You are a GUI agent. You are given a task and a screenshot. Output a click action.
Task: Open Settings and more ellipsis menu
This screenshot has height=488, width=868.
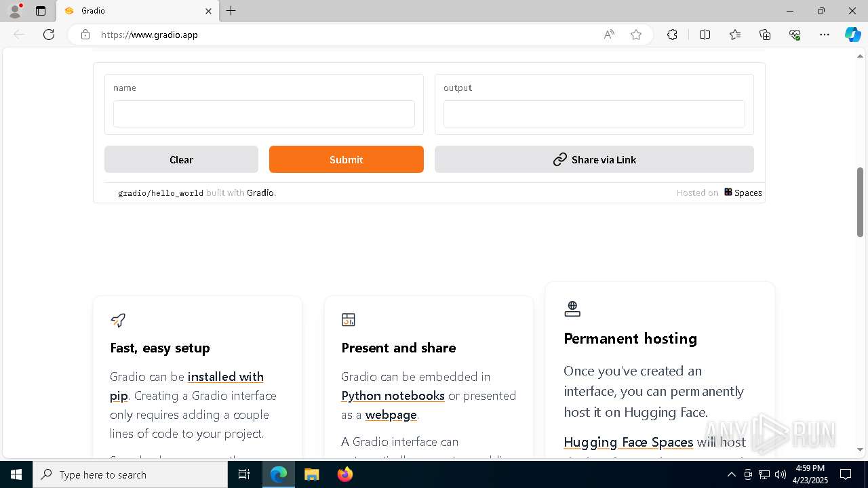click(825, 35)
